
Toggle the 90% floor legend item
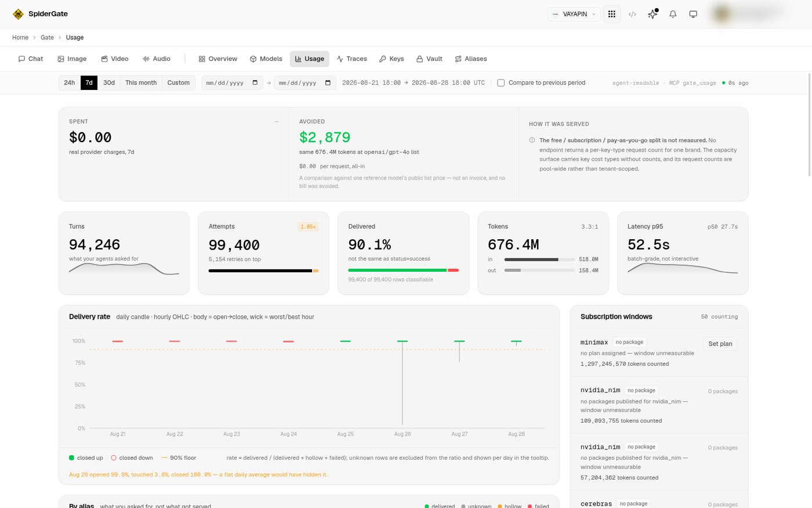click(179, 458)
